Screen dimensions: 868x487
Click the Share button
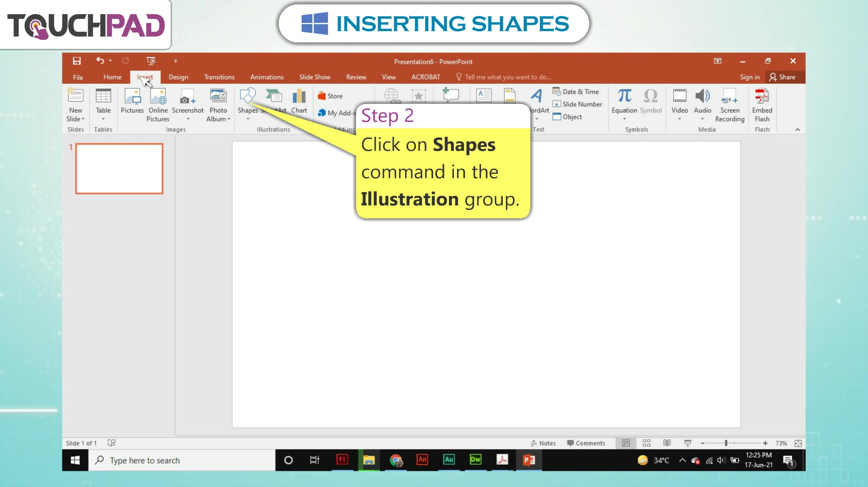coord(783,77)
